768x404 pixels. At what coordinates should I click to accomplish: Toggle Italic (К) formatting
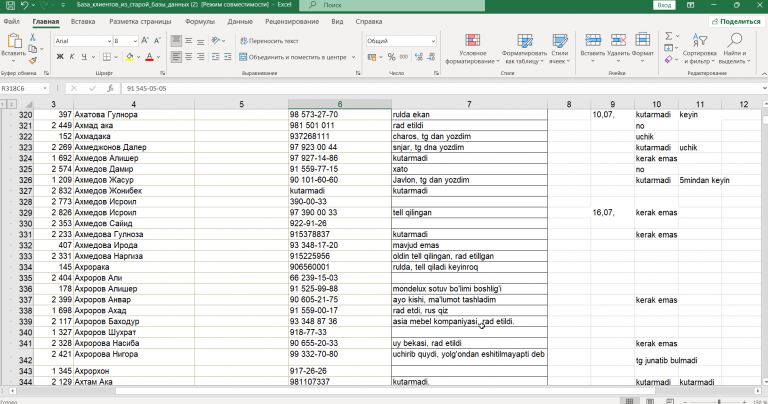72,57
